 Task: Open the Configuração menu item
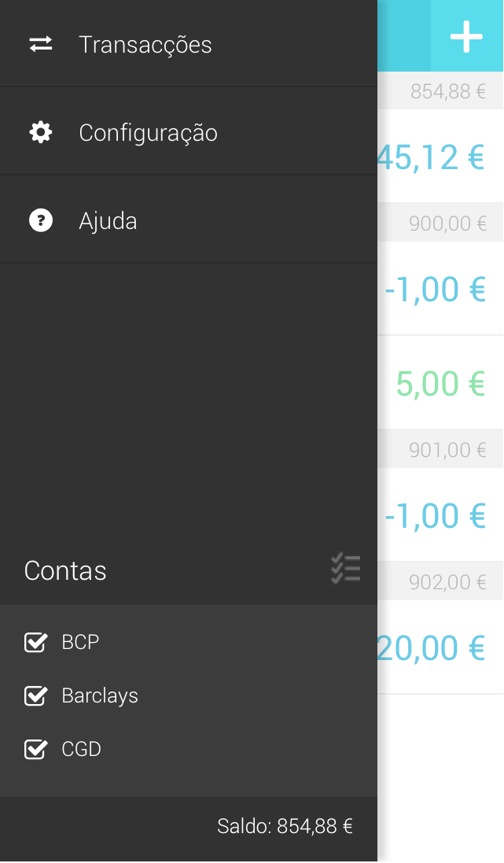point(148,132)
